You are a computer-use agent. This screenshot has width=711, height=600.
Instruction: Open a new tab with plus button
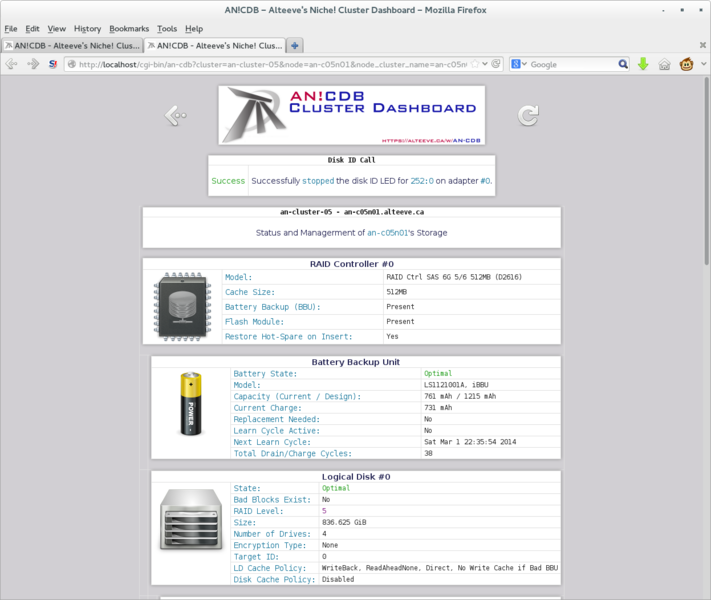296,46
